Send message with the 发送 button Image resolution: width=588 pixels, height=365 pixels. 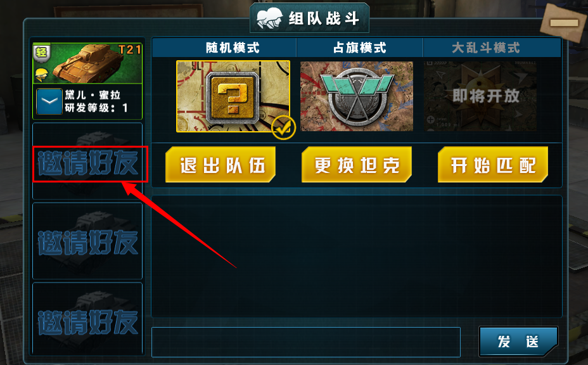(518, 342)
